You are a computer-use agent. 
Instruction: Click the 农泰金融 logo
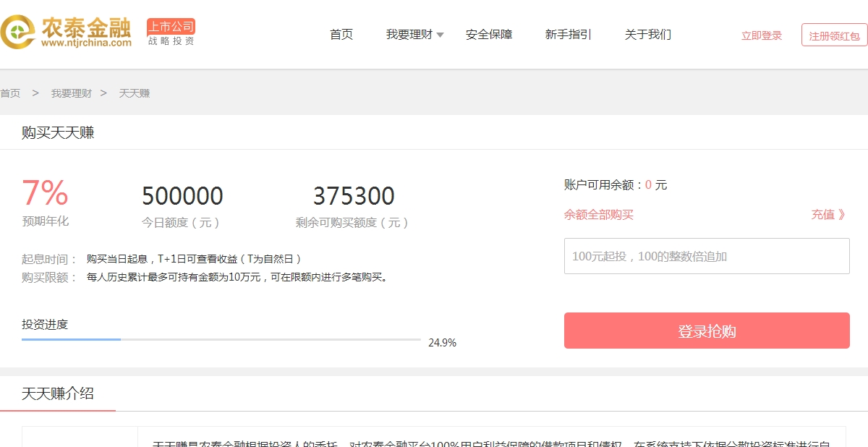(x=67, y=33)
